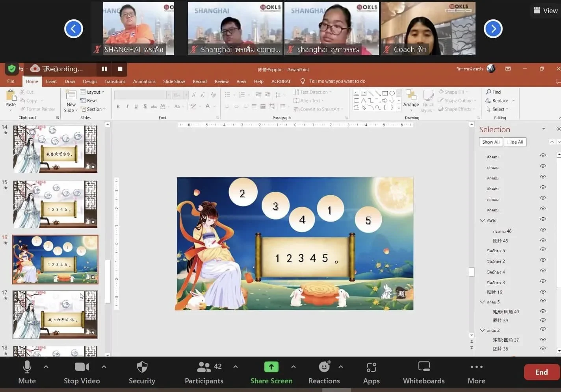Image resolution: width=561 pixels, height=392 pixels.
Task: Open Whiteboards from the meeting toolbar
Action: pyautogui.click(x=424, y=367)
